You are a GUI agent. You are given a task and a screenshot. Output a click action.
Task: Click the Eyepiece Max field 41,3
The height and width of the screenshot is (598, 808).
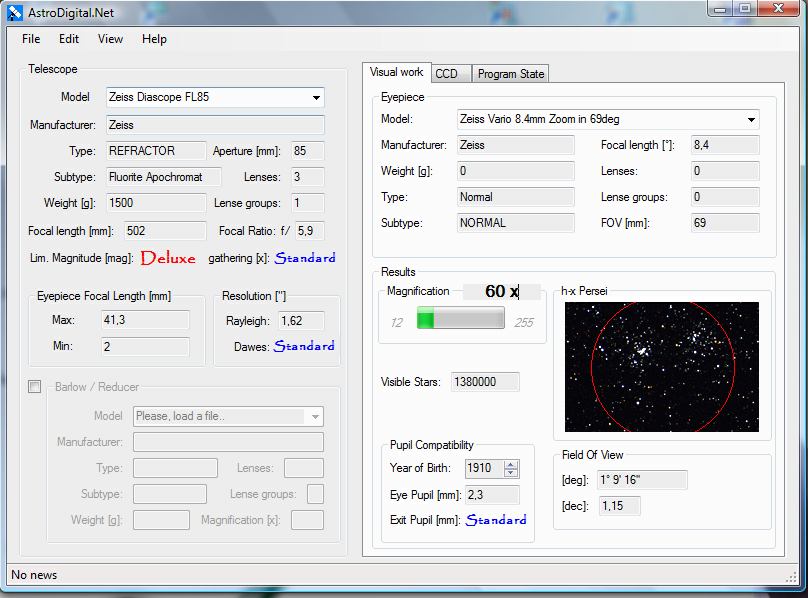point(145,320)
